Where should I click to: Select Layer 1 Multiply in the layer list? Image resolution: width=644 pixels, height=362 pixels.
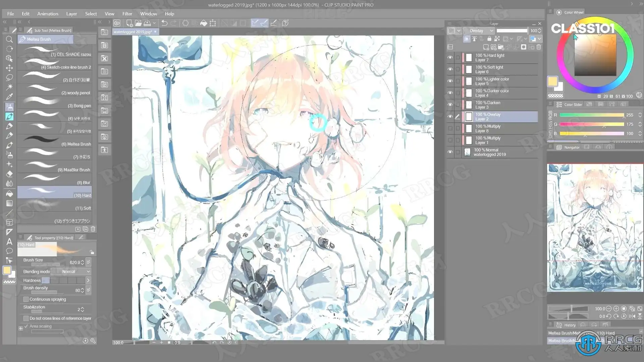[500, 140]
